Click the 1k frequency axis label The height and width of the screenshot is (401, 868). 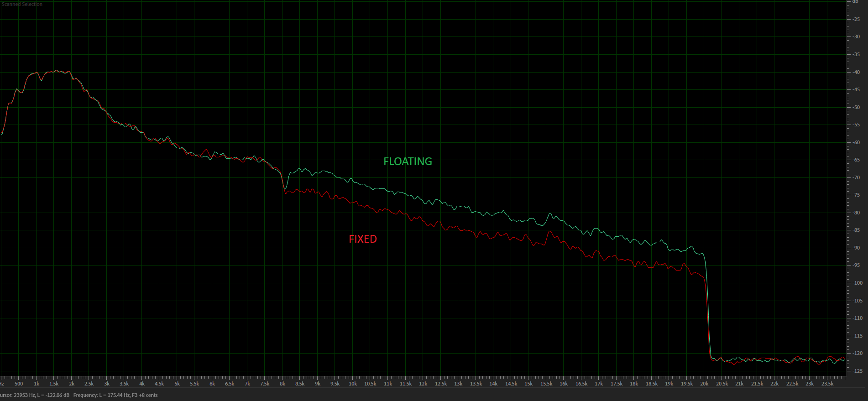[x=37, y=384]
